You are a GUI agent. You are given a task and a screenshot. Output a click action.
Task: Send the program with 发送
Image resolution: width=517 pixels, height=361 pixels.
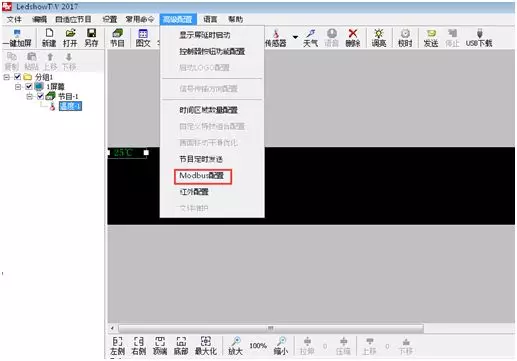point(431,38)
